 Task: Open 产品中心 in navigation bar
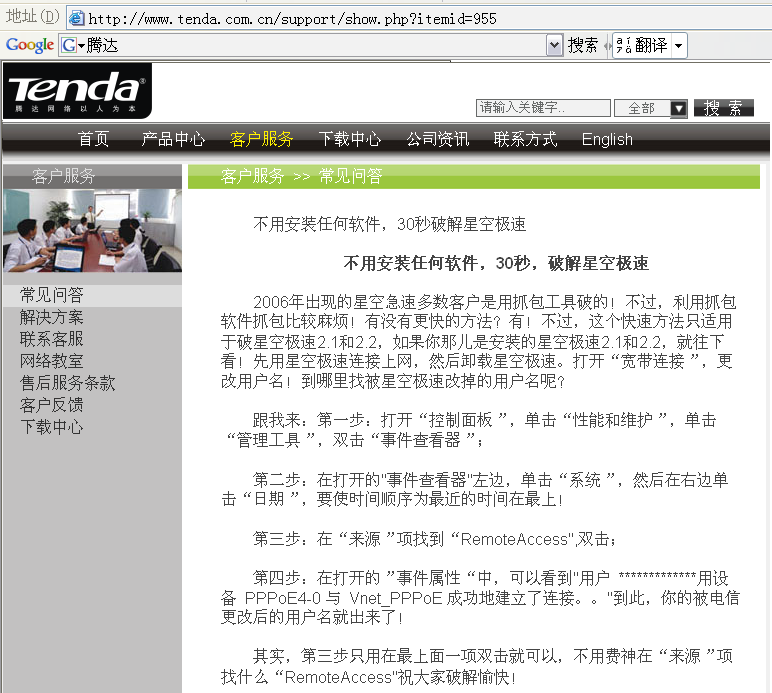click(173, 139)
